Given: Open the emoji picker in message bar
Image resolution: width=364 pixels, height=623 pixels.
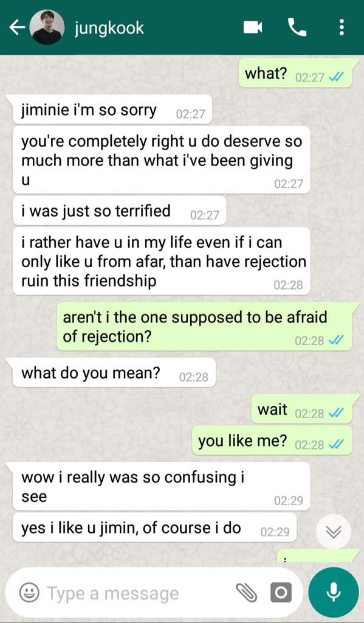Looking at the screenshot, I should [29, 593].
